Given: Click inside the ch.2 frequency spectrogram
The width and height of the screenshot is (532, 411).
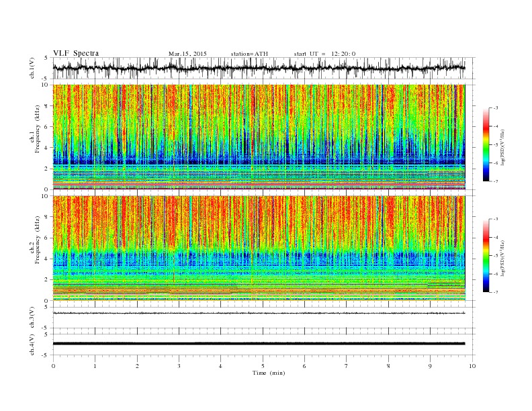Looking at the screenshot, I should (x=259, y=248).
